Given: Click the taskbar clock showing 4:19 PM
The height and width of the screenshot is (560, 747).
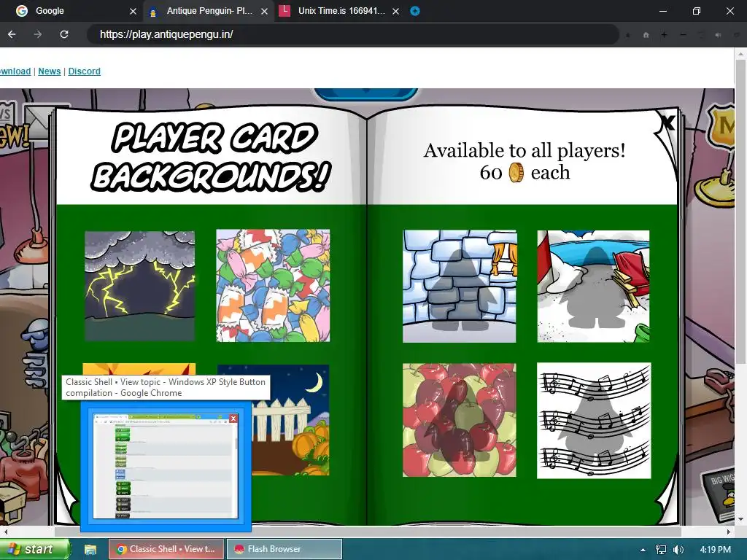Looking at the screenshot, I should (x=716, y=550).
